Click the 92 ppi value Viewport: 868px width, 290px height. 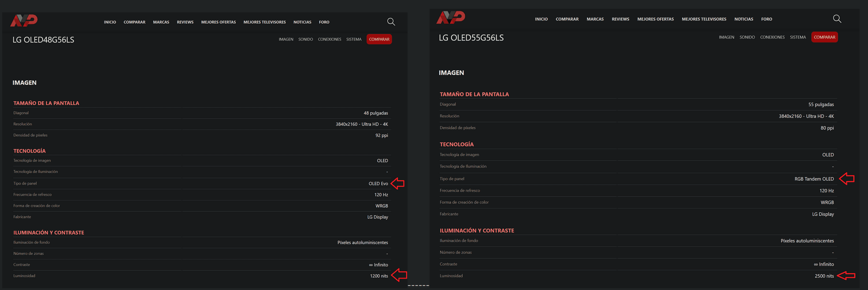coord(382,135)
